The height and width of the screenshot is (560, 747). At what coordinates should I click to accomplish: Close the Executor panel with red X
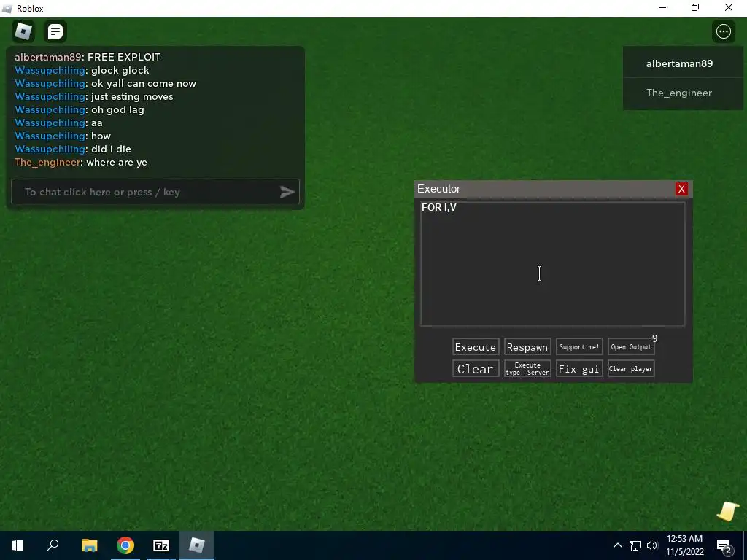point(681,189)
